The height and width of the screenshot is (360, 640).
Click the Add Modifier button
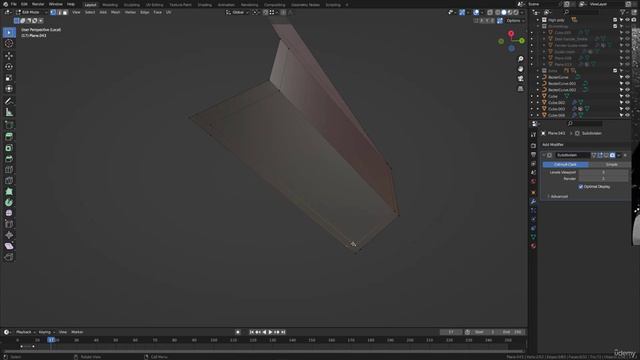(553, 144)
